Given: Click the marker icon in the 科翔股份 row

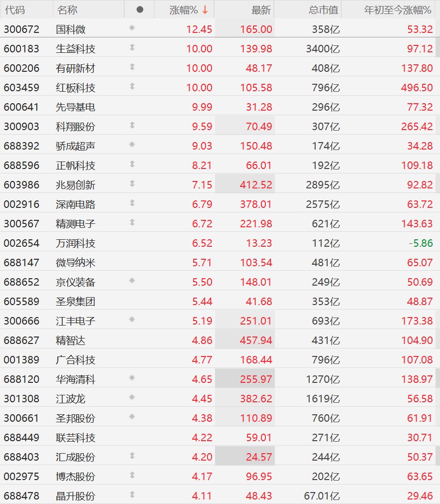Looking at the screenshot, I should coord(132,125).
